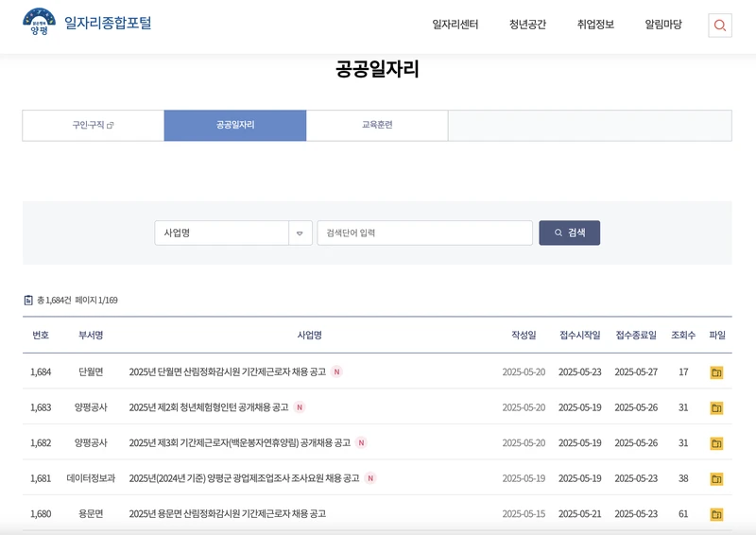Open the 알림마당 menu
756x535 pixels.
[663, 25]
